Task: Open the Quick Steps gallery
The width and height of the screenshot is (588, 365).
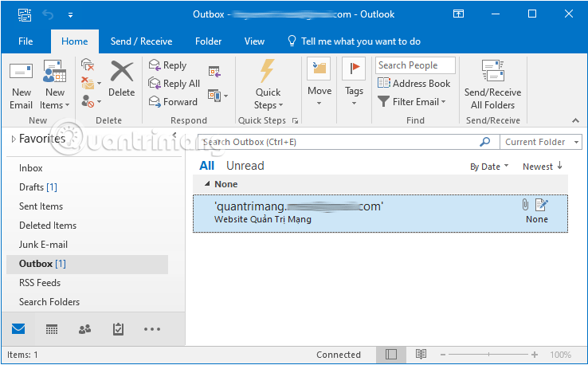Action: 268,85
